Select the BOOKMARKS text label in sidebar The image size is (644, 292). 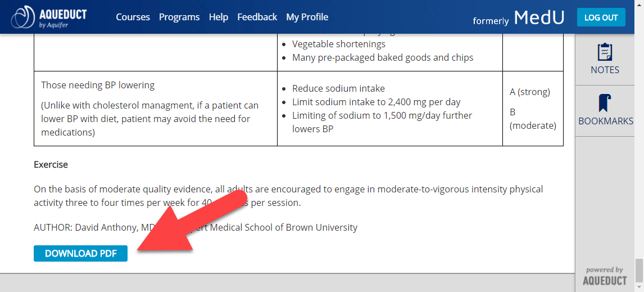(x=605, y=121)
